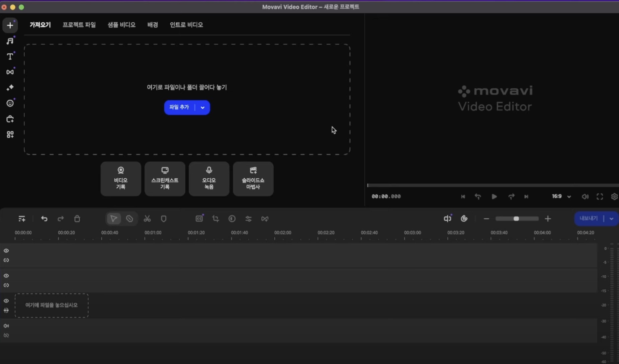Split clip with the scissors icon
The image size is (619, 364).
(147, 219)
